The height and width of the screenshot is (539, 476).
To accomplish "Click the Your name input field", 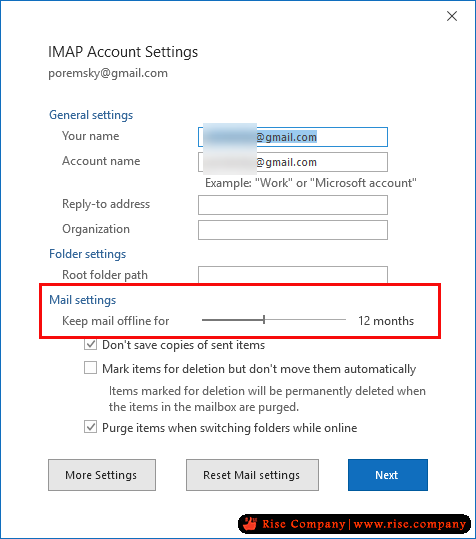I will [293, 137].
